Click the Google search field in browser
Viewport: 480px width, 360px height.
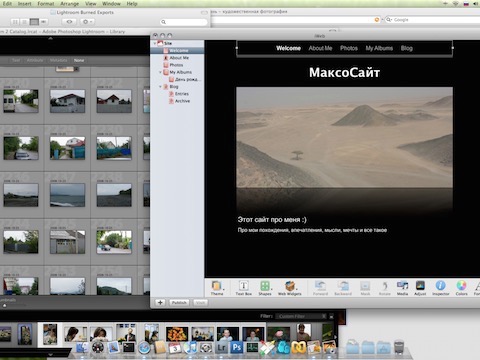click(433, 20)
